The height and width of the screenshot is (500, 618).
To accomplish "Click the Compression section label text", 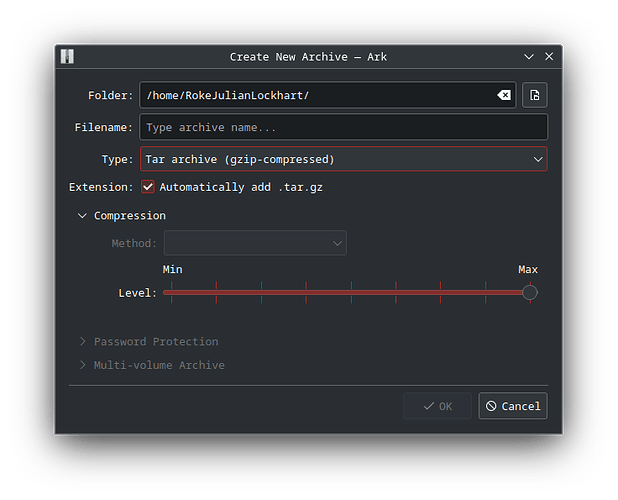I will coord(129,216).
